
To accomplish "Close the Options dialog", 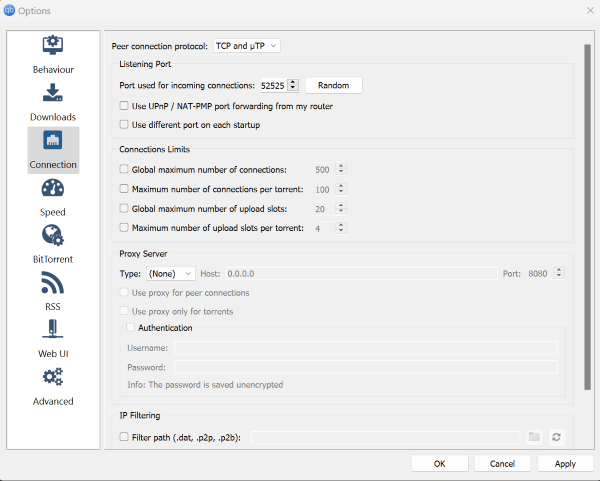I will coord(590,11).
